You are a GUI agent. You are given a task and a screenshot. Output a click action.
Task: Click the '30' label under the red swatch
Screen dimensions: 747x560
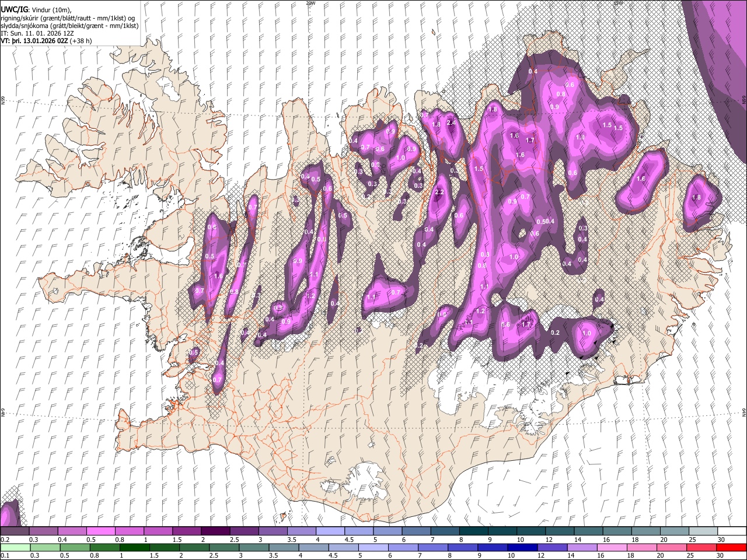coord(721,555)
